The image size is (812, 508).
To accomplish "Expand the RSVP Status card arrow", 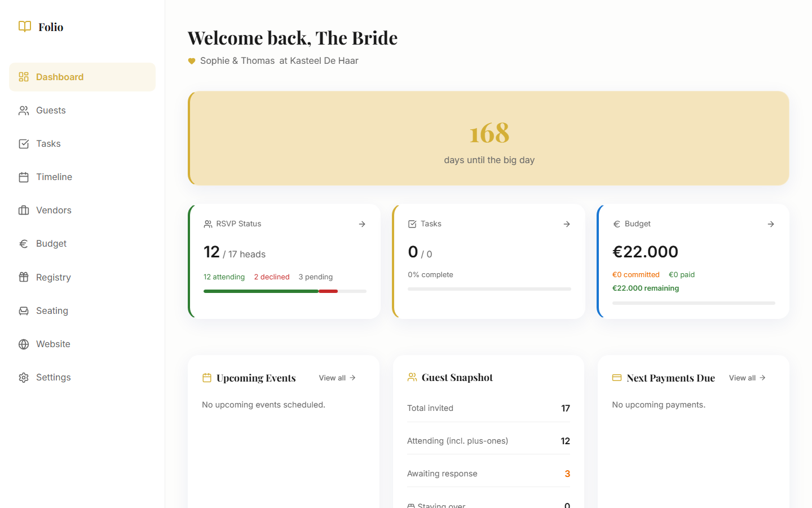I will [361, 224].
